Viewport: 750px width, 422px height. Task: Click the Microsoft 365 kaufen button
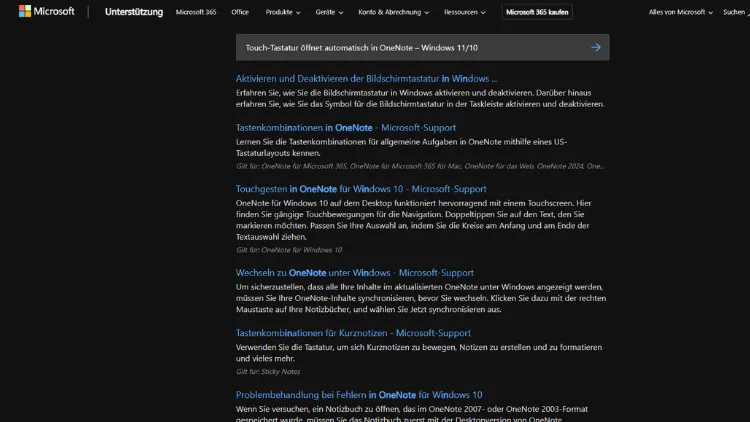(538, 13)
